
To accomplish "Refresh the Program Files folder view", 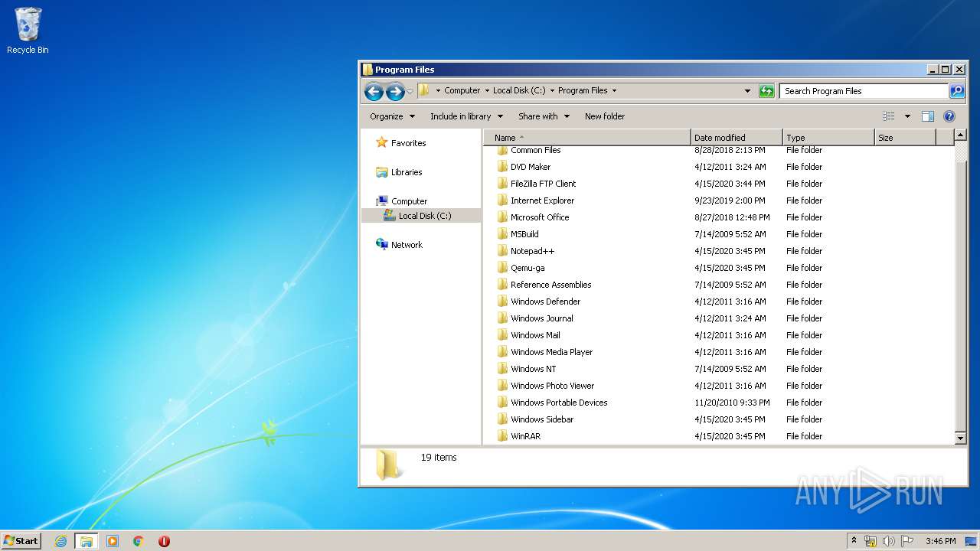I will tap(766, 91).
